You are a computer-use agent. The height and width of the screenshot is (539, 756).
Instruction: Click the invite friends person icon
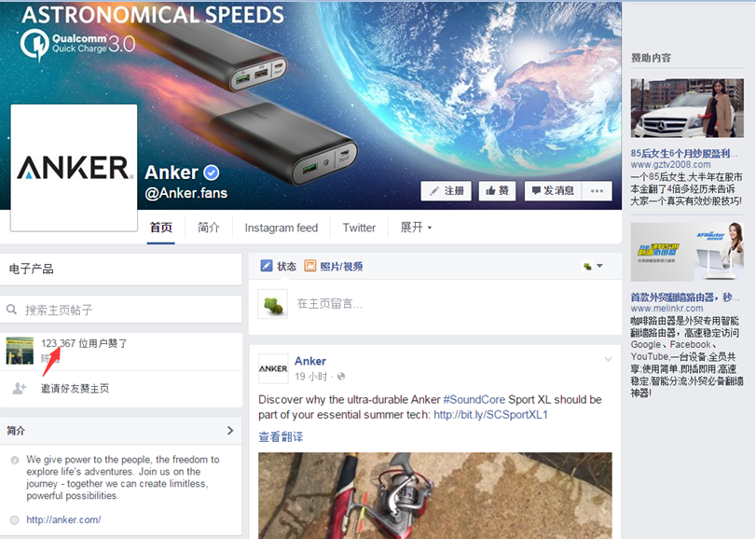tap(20, 388)
